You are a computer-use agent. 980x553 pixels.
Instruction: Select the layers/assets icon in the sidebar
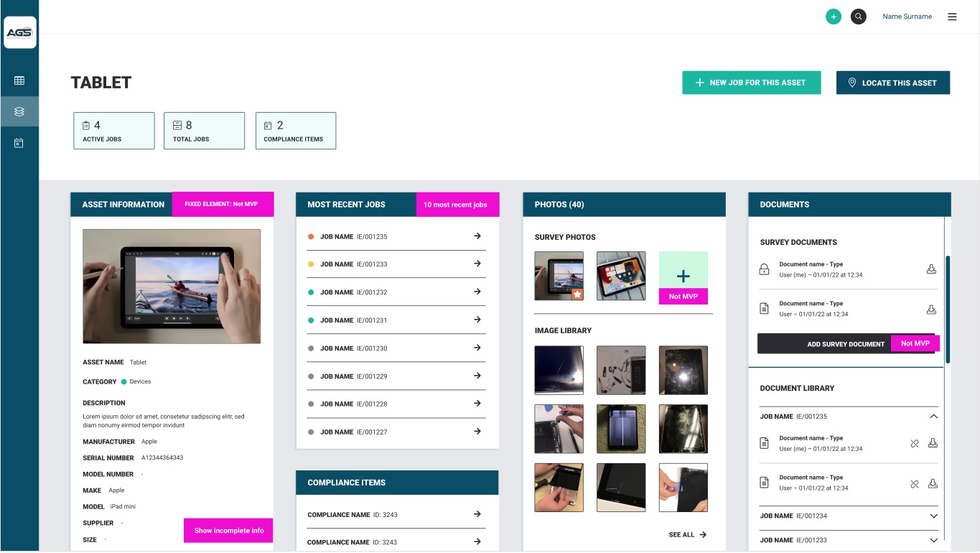click(19, 111)
